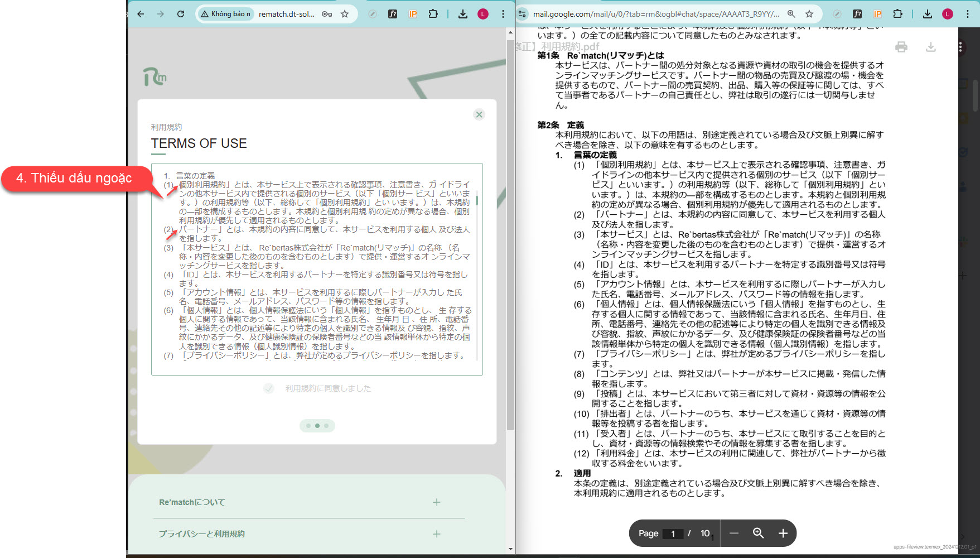The image size is (980, 558).
Task: Open Extensions puzzle icon in left browser
Action: (433, 14)
